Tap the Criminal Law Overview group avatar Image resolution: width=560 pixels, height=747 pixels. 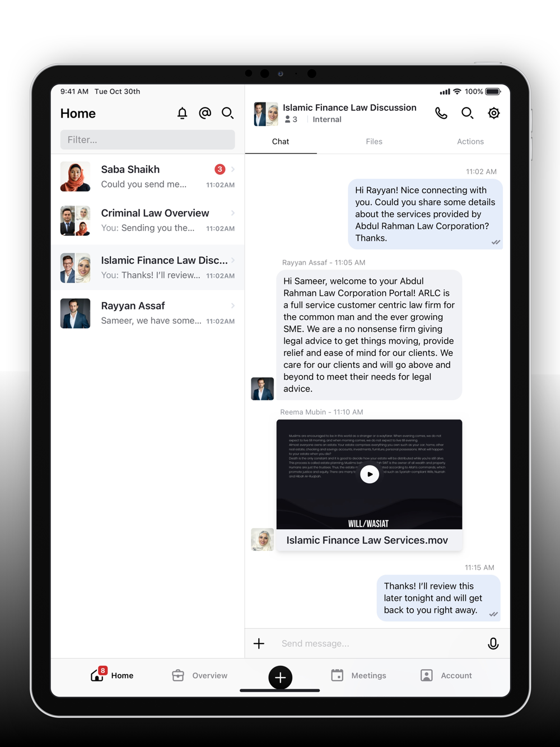point(75,221)
